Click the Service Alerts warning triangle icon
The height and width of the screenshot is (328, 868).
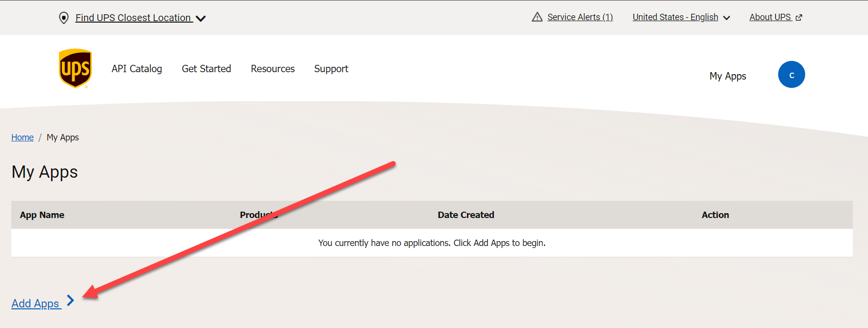537,17
